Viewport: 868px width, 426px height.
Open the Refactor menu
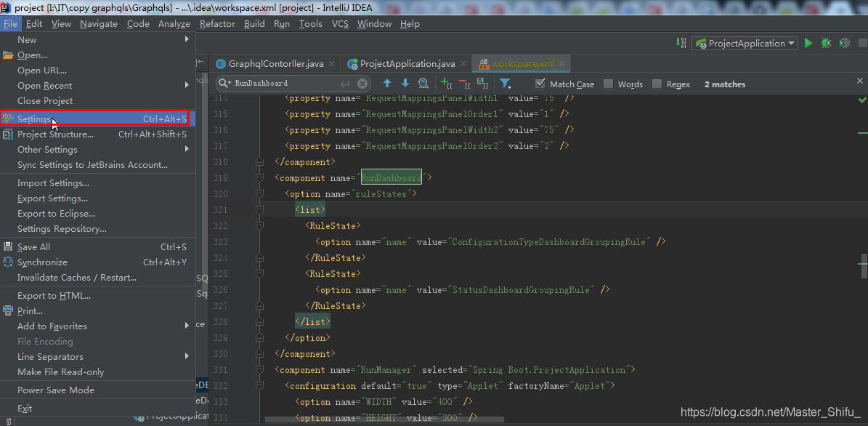(x=217, y=24)
